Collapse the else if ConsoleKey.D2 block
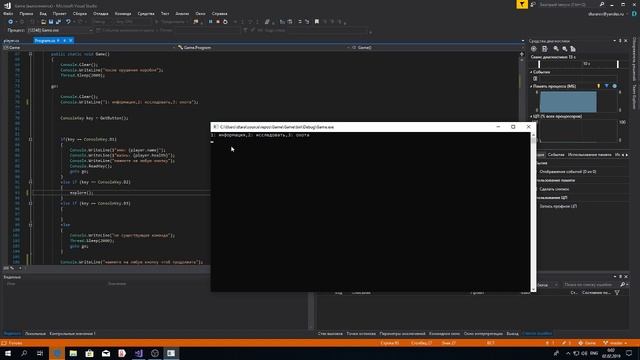 30,182
